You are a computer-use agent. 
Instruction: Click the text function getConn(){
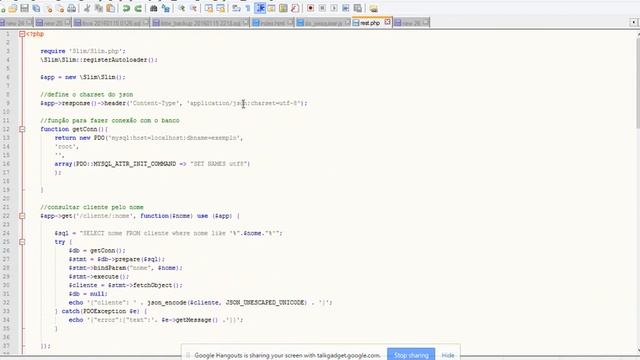coord(74,129)
